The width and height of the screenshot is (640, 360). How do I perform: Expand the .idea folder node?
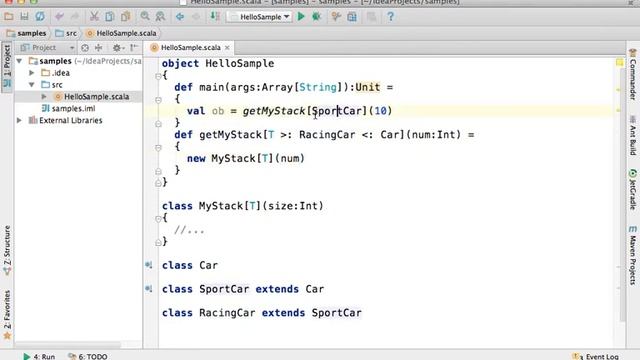[x=31, y=73]
